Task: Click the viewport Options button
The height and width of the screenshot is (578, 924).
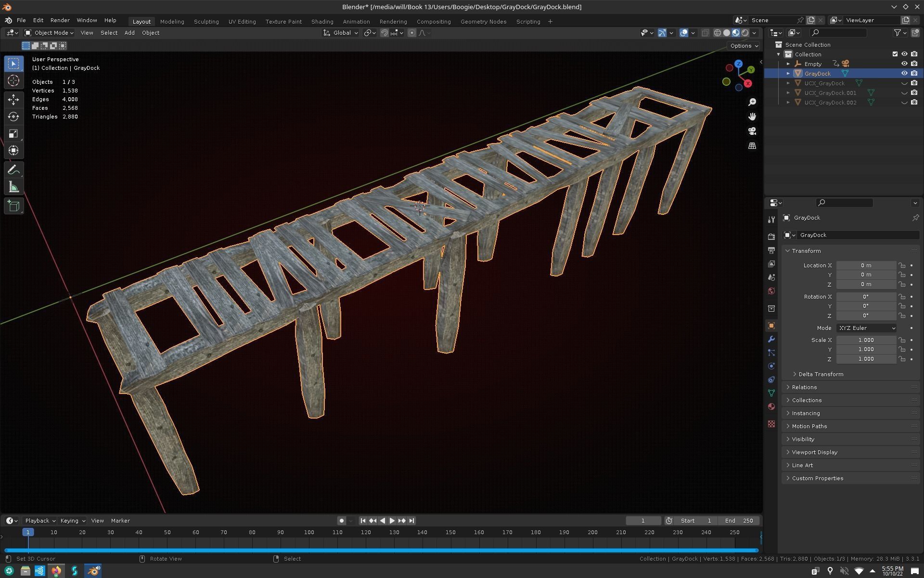Action: 744,46
